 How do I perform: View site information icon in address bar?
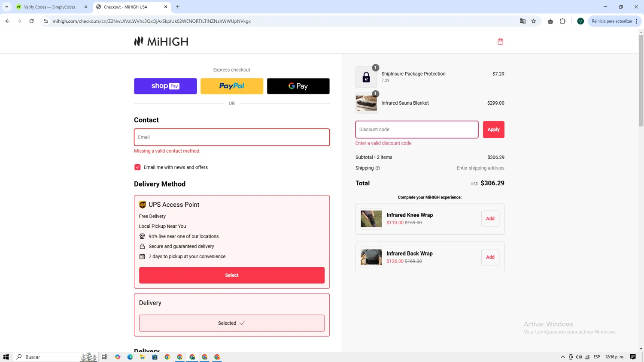tap(46, 21)
